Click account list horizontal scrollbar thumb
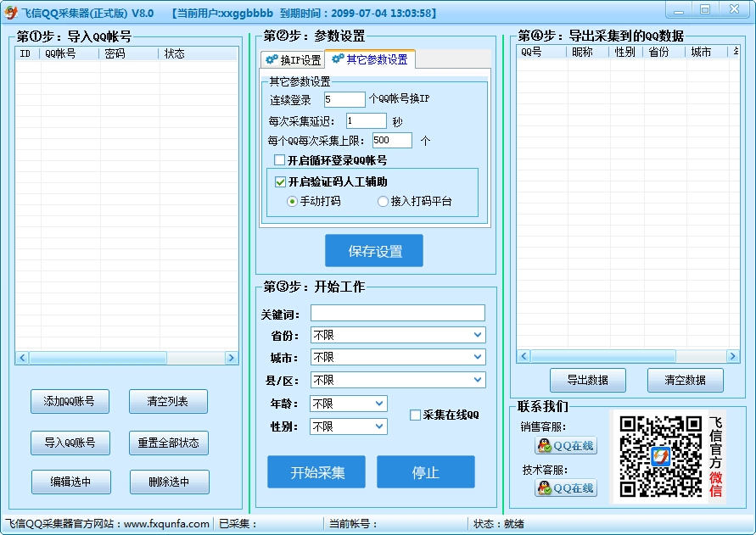 pos(98,358)
